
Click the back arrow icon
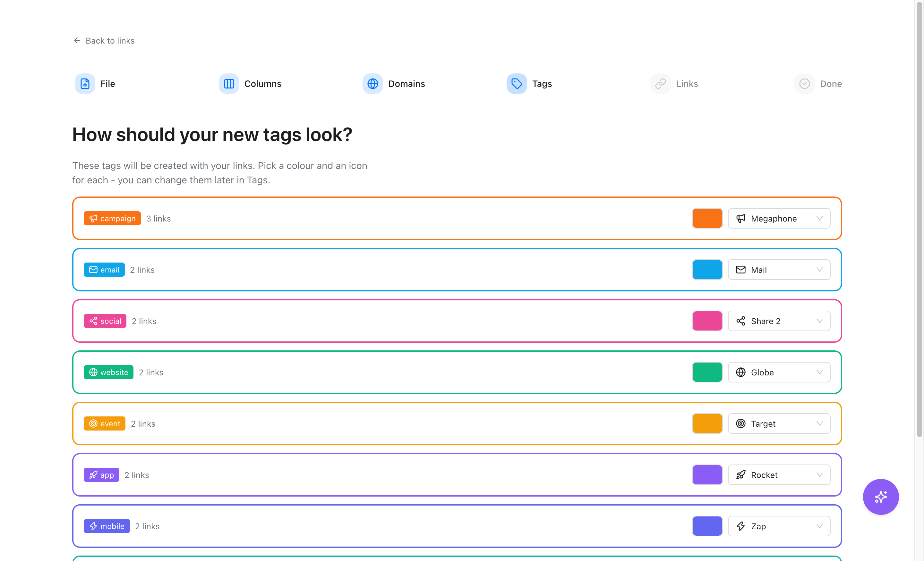click(x=77, y=40)
